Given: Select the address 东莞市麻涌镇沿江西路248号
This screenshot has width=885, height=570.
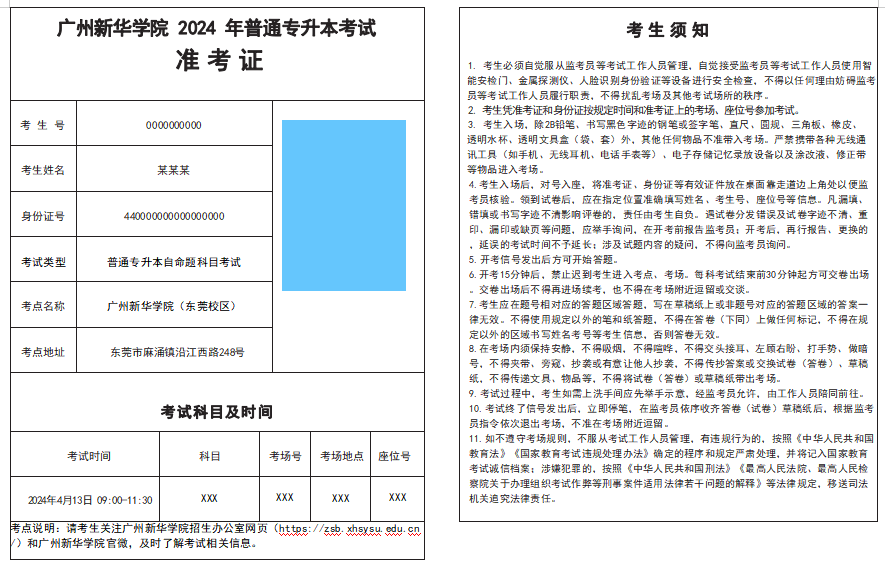Looking at the screenshot, I should pyautogui.click(x=176, y=352).
